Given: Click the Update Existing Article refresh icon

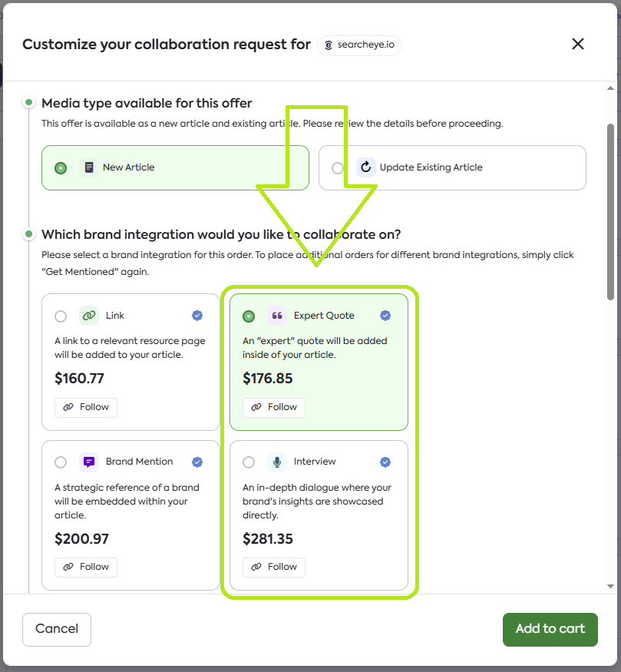Looking at the screenshot, I should click(366, 167).
